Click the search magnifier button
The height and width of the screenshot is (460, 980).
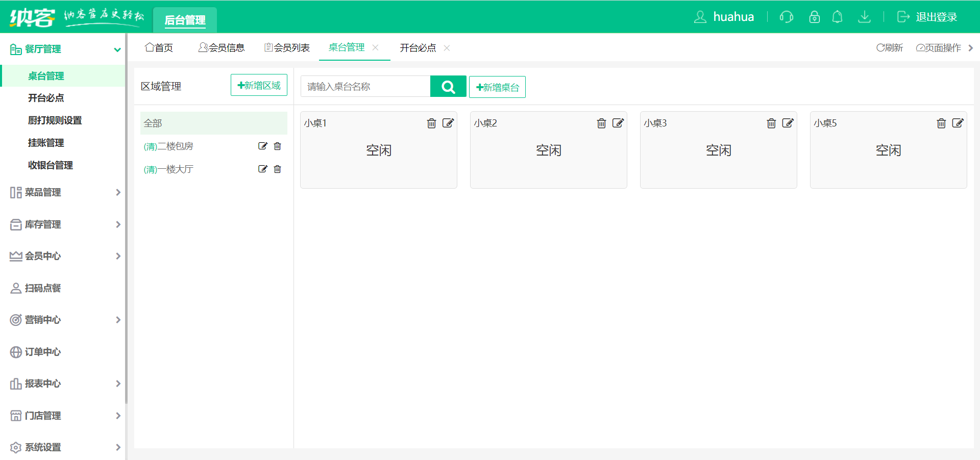click(448, 86)
